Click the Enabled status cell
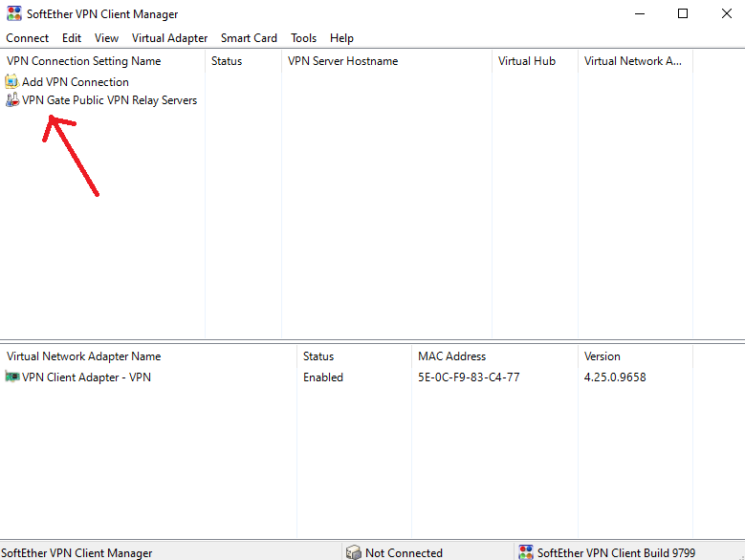The width and height of the screenshot is (745, 560). 323,377
